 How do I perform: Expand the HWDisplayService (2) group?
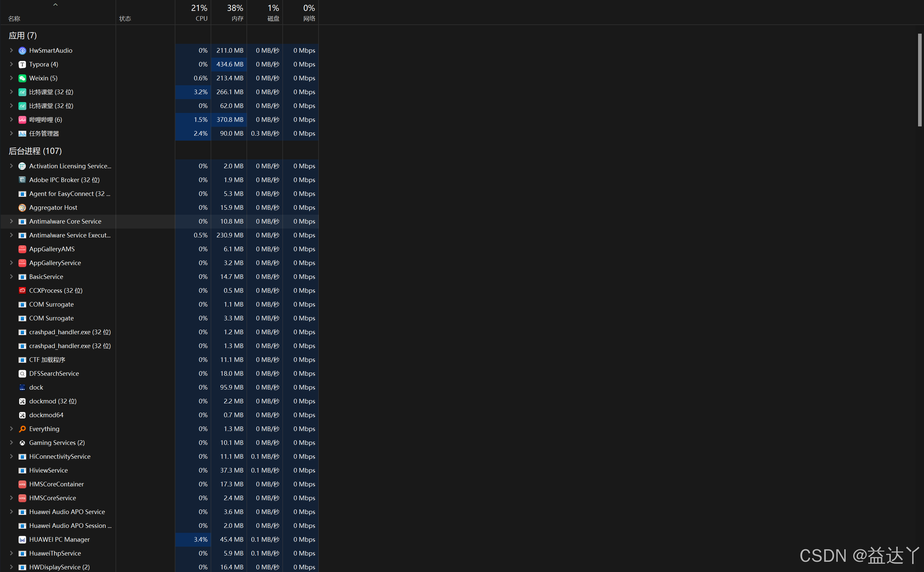11,567
